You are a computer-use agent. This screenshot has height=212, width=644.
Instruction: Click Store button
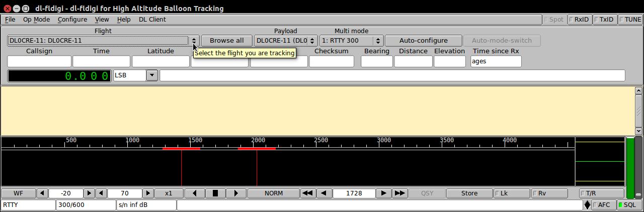[x=469, y=193]
